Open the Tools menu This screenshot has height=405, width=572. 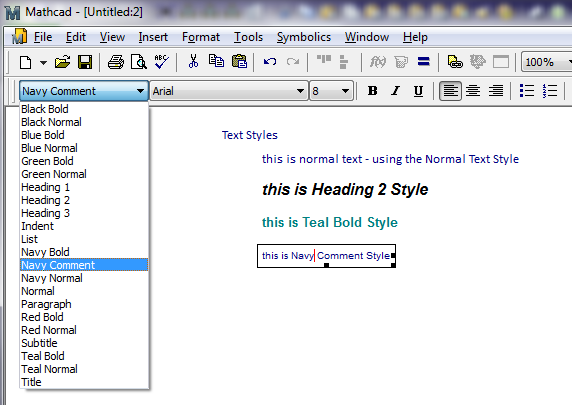click(248, 37)
